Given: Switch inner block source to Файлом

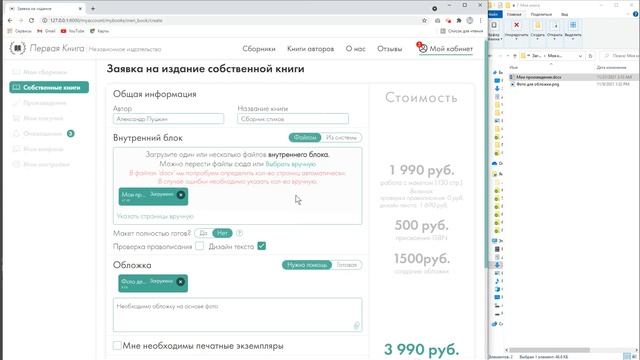Looking at the screenshot, I should pos(305,138).
